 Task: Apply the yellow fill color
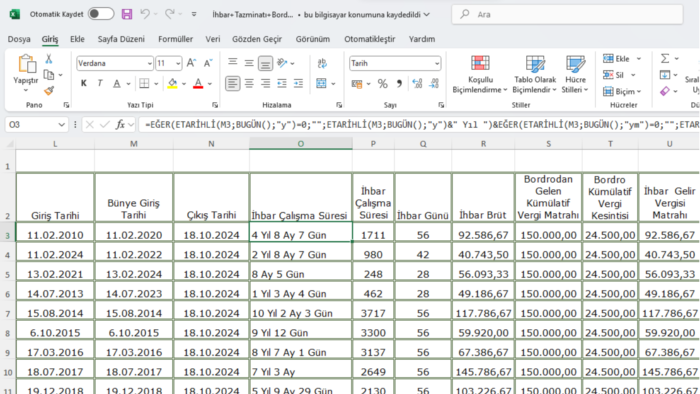(x=172, y=83)
